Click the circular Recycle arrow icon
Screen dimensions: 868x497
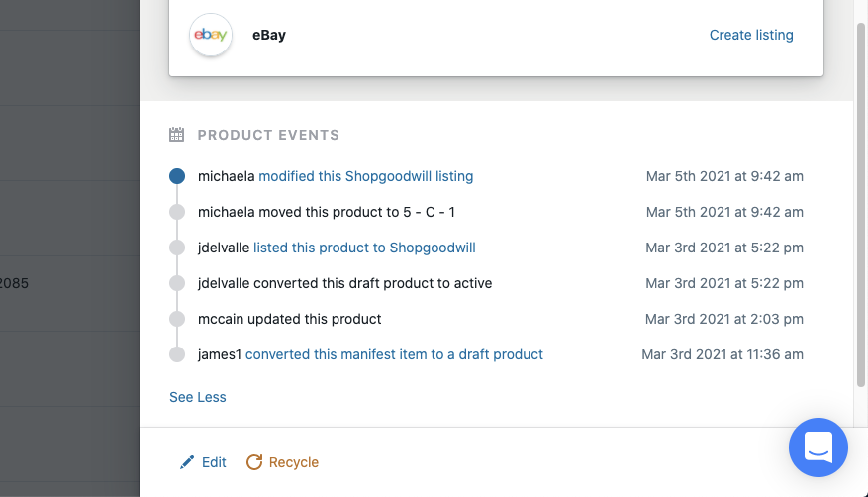tap(254, 462)
